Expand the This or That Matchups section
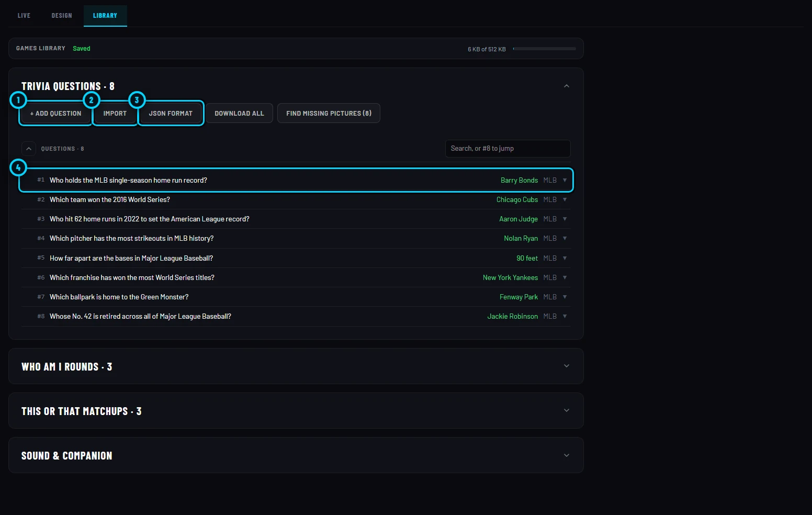Viewport: 812px width, 515px height. [567, 411]
